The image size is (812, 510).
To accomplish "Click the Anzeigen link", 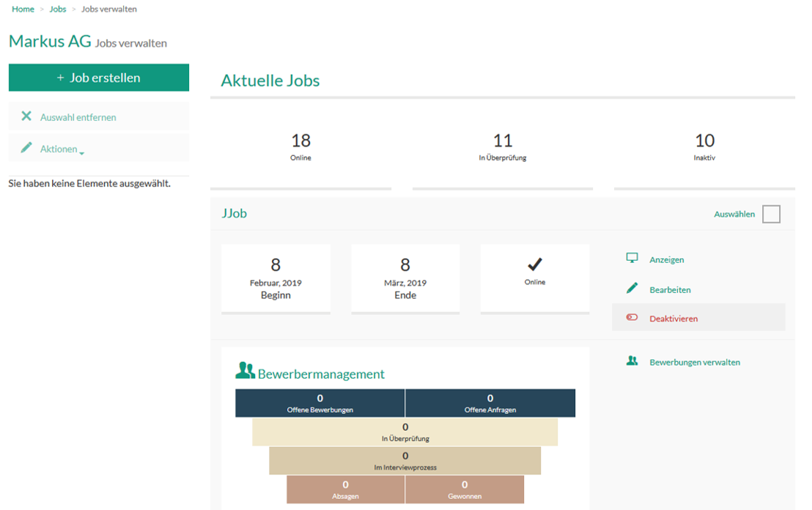I will pos(666,259).
